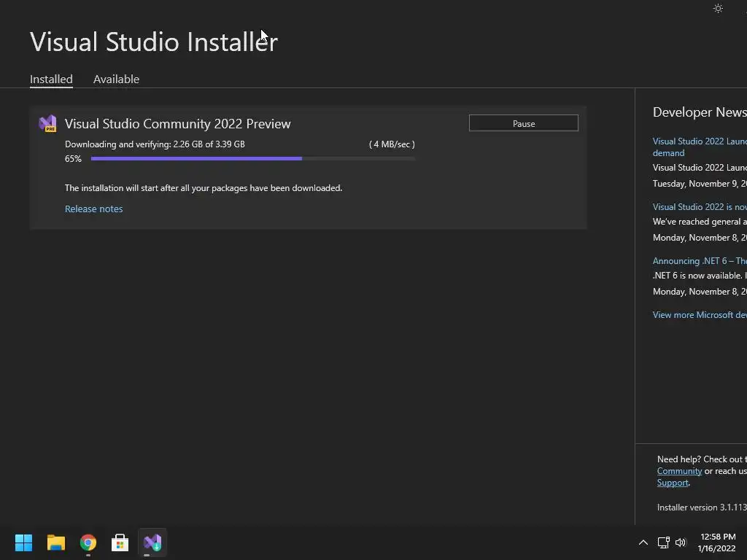Expand the hidden system tray icons chevron
The width and height of the screenshot is (747, 560).
[643, 542]
